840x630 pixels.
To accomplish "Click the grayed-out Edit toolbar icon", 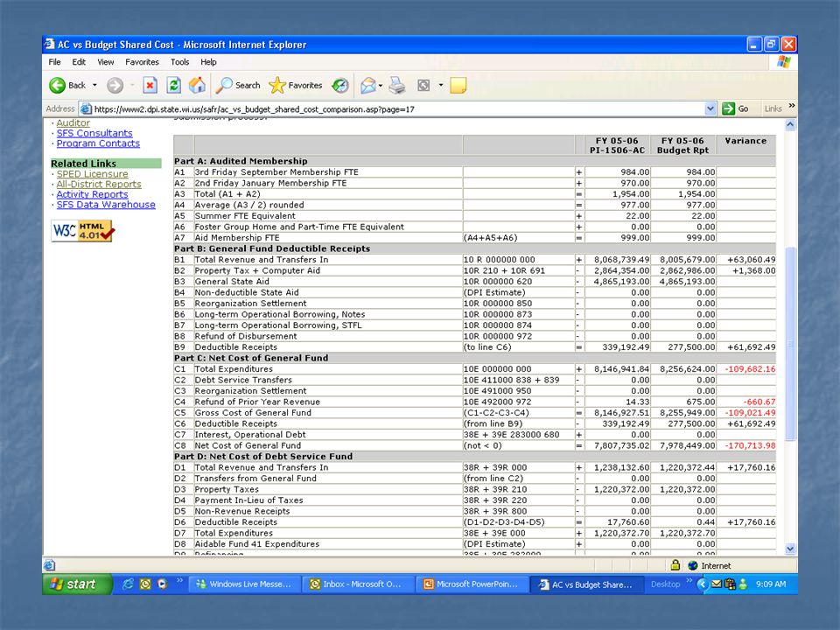I will tap(423, 85).
